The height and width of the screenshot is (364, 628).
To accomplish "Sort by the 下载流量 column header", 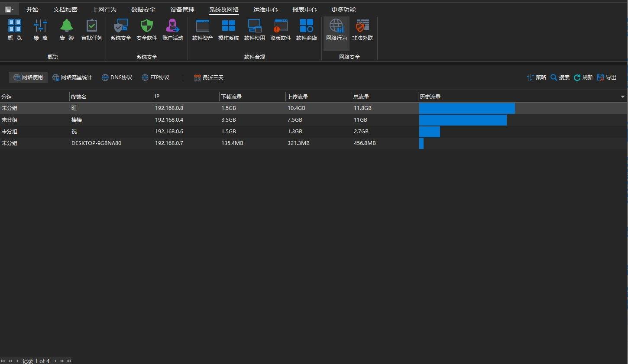I will coord(252,97).
